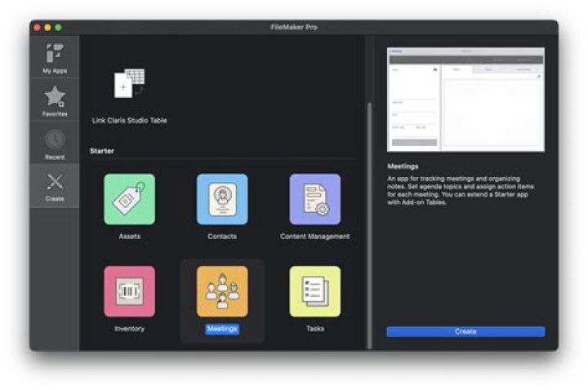Viewport: 588px width, 390px height.
Task: Click the starter list vertical scrollbar
Action: click(370, 225)
